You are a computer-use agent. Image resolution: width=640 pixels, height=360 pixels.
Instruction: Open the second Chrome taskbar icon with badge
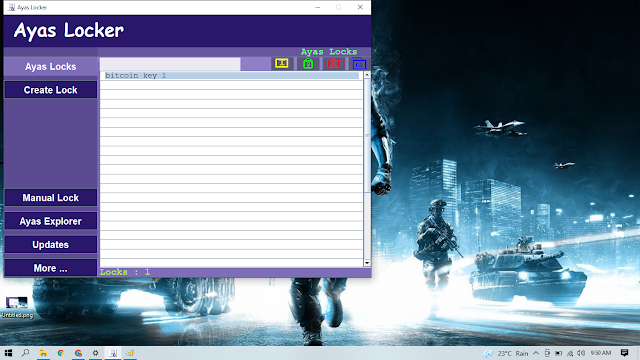click(x=78, y=353)
